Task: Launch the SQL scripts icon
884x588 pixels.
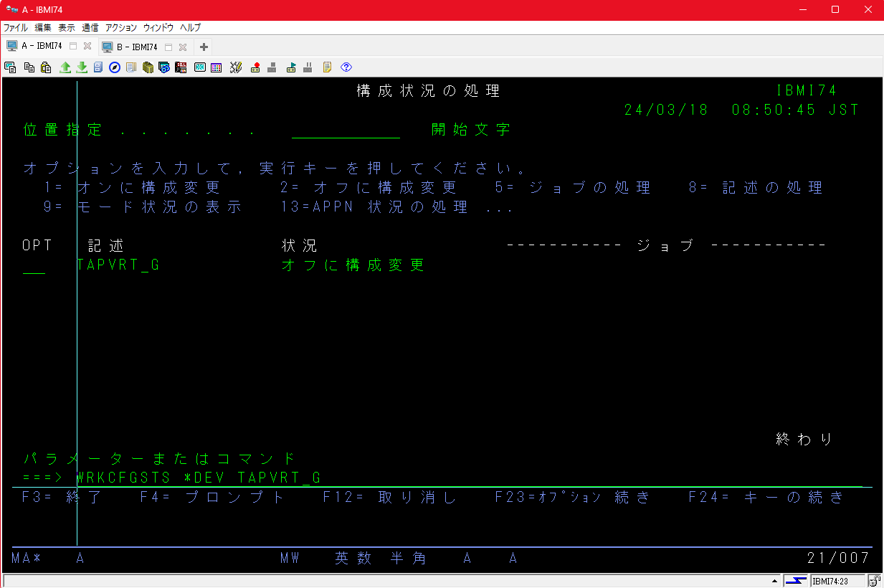Action: pyautogui.click(x=181, y=67)
